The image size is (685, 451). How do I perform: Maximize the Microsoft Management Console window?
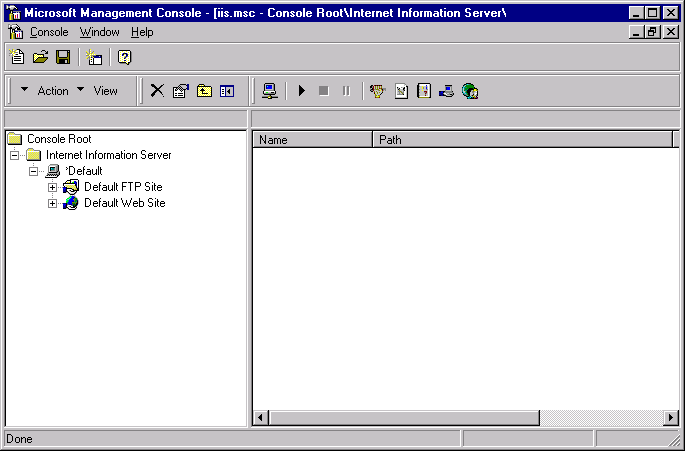tap(652, 13)
